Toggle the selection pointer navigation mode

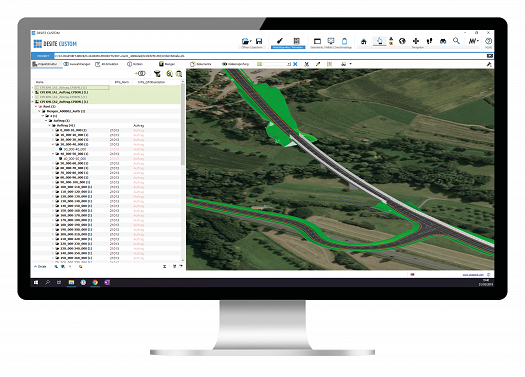click(x=380, y=41)
